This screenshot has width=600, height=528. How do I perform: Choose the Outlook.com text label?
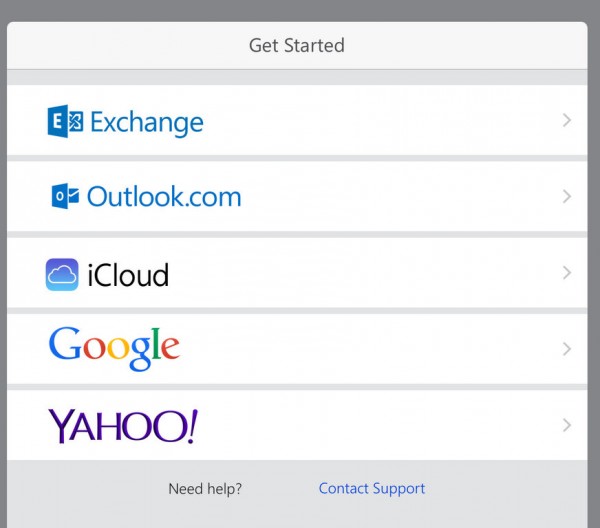[164, 196]
